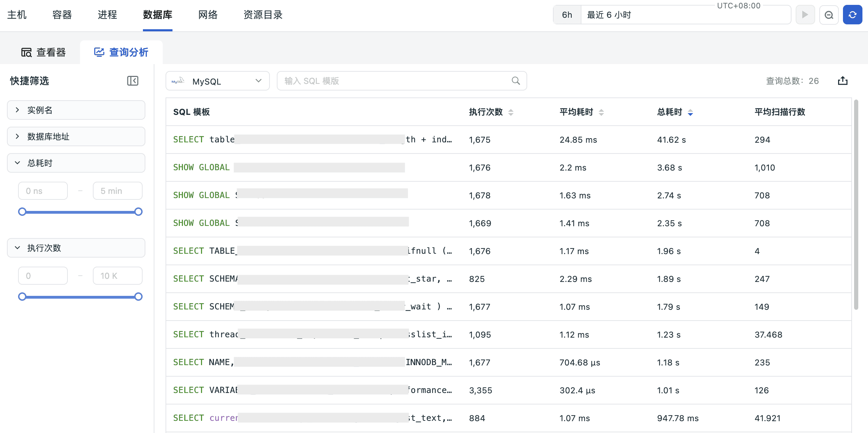Click the 3,355 execution count cell
This screenshot has width=868, height=433.
coord(480,391)
